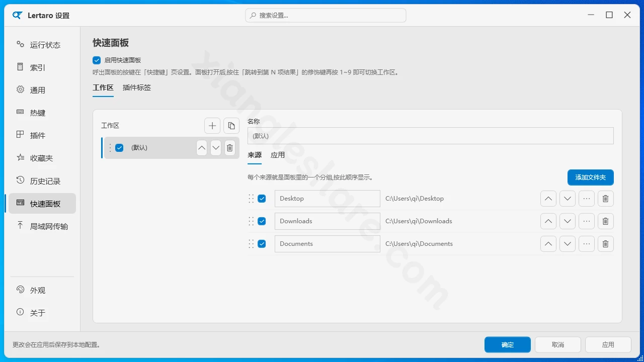Click drag handle of Desktop row
The width and height of the screenshot is (644, 362).
[x=251, y=199]
